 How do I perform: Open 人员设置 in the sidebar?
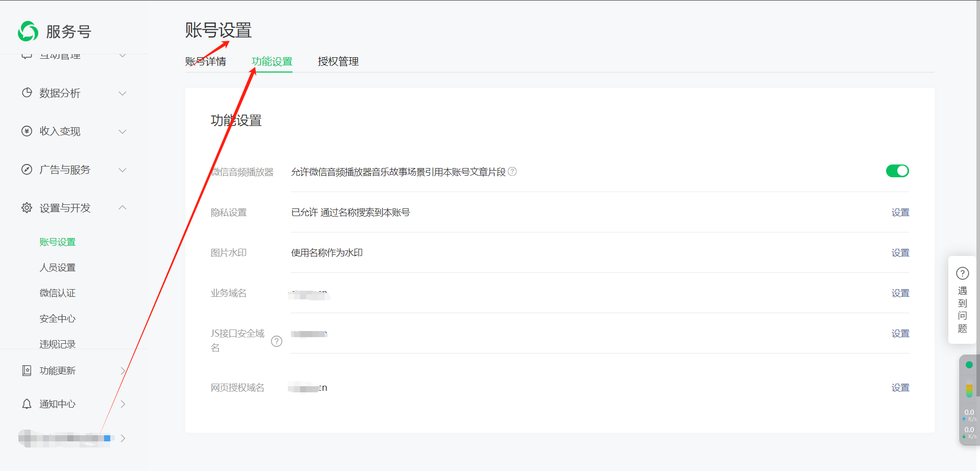pos(58,268)
